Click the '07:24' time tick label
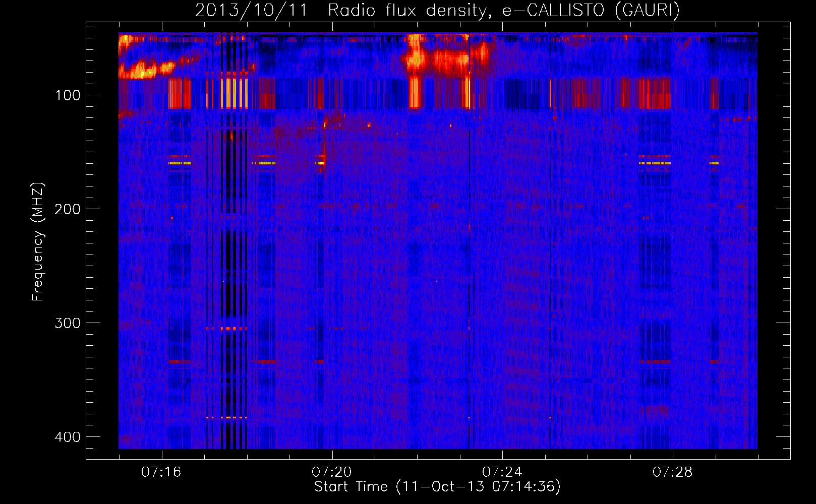This screenshot has height=504, width=816. 502,472
